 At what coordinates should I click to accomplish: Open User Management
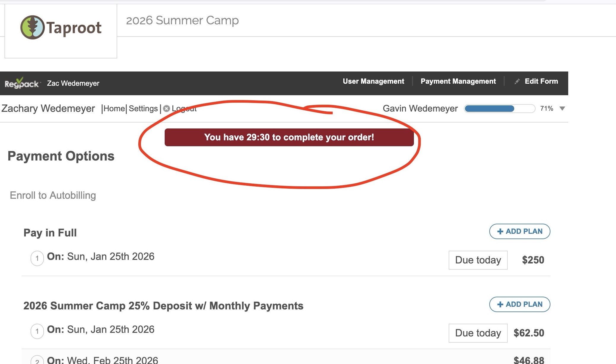point(373,81)
